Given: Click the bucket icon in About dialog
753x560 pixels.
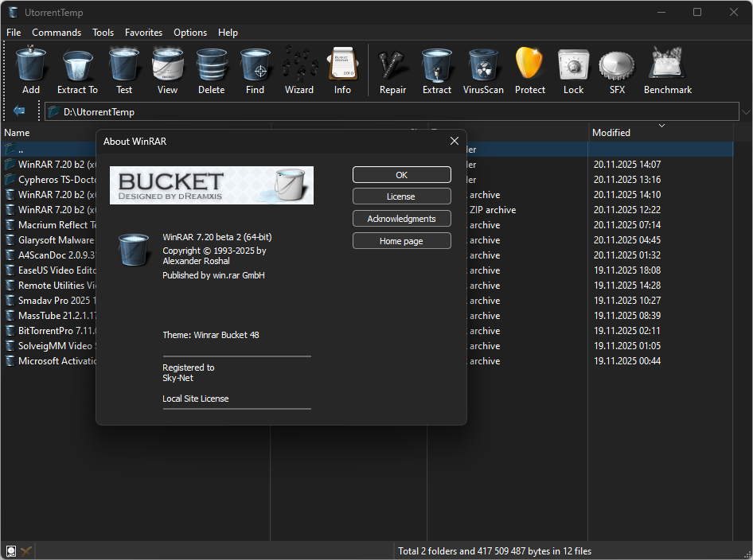Looking at the screenshot, I should point(134,250).
